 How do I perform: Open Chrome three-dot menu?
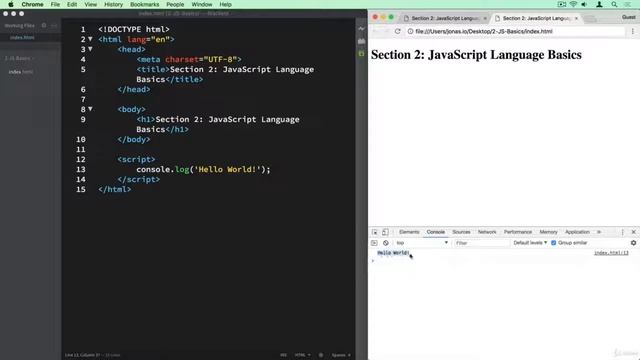(633, 31)
